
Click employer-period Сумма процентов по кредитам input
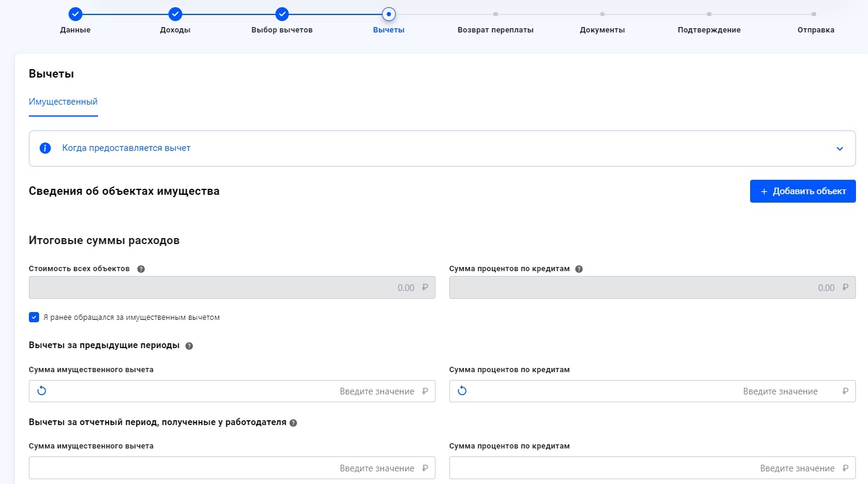coord(652,468)
